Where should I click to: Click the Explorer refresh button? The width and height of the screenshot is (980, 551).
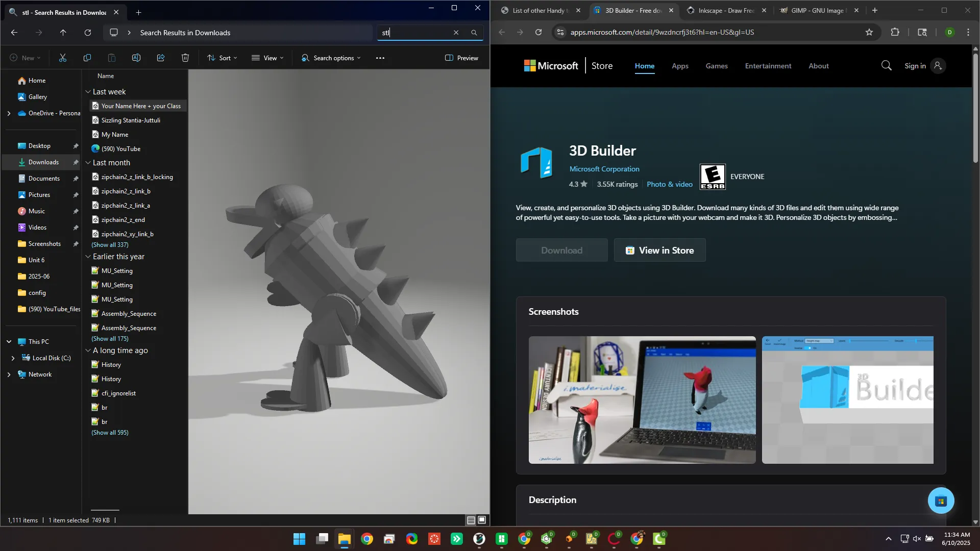pyautogui.click(x=88, y=33)
